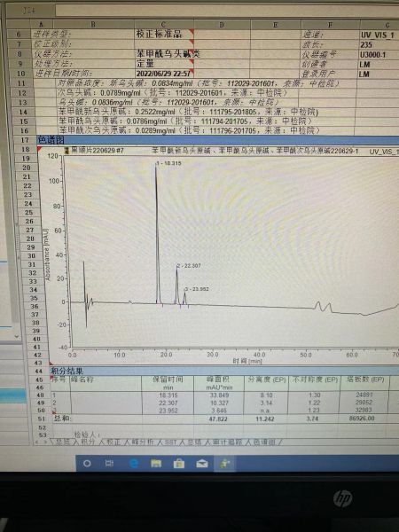The width and height of the screenshot is (399, 532).
Task: Open the SST sheet tab
Action: 170,442
